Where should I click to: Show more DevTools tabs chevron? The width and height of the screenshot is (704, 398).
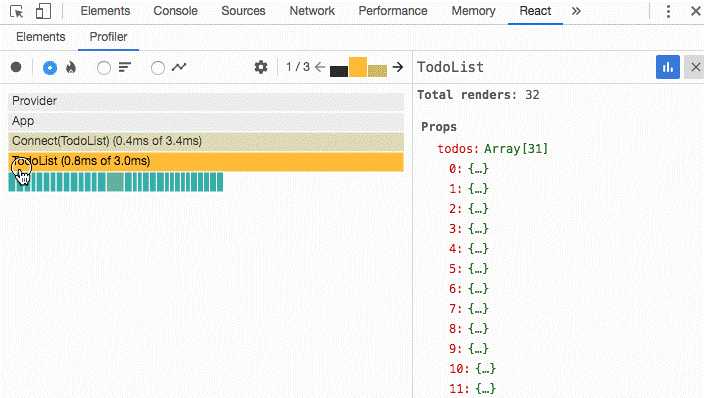tap(576, 11)
